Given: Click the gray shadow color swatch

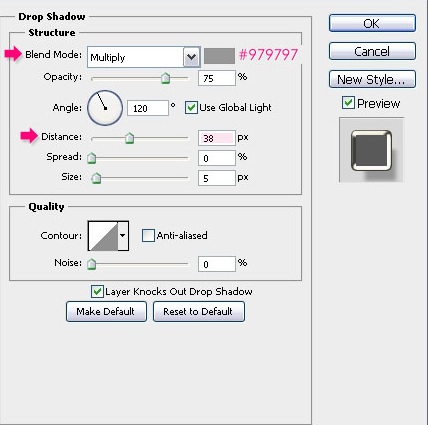Looking at the screenshot, I should click(219, 55).
